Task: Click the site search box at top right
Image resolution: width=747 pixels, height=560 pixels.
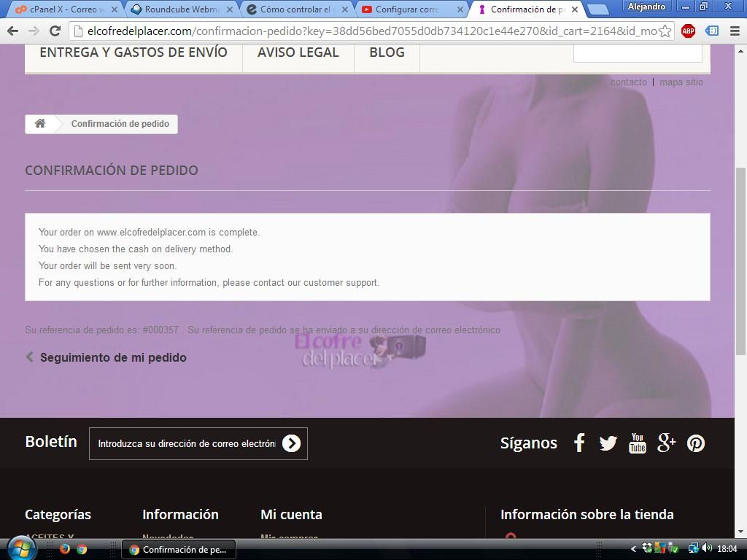Action: coord(638,52)
